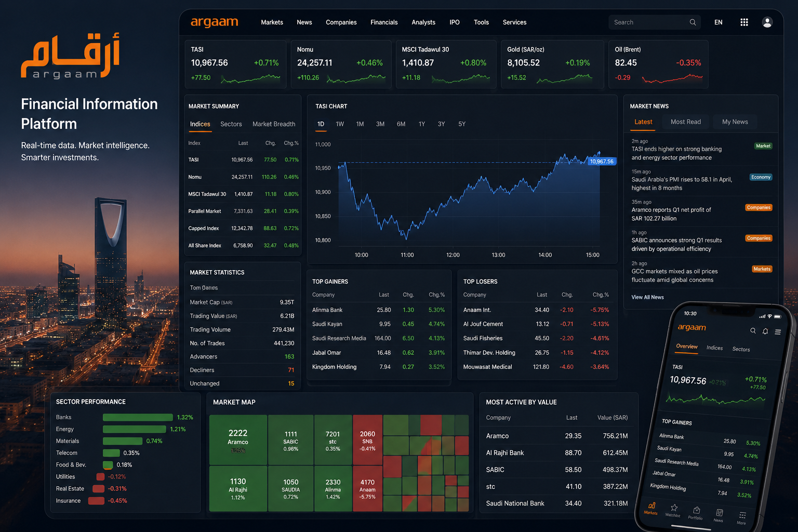Select the Latest news tab
Image resolution: width=798 pixels, height=532 pixels.
click(643, 122)
